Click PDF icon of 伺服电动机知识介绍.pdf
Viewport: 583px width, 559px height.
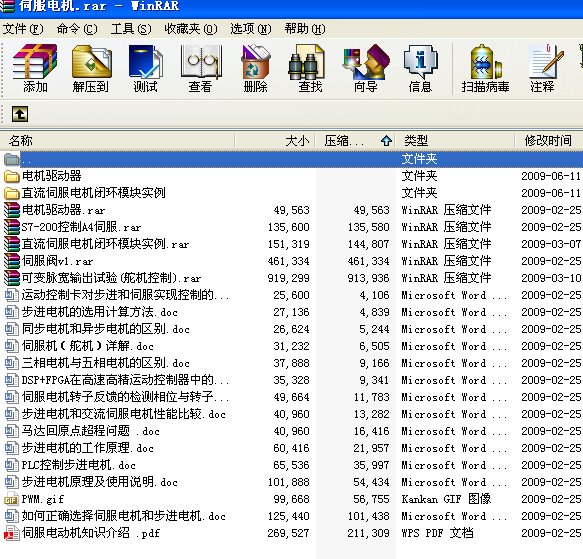coord(12,533)
